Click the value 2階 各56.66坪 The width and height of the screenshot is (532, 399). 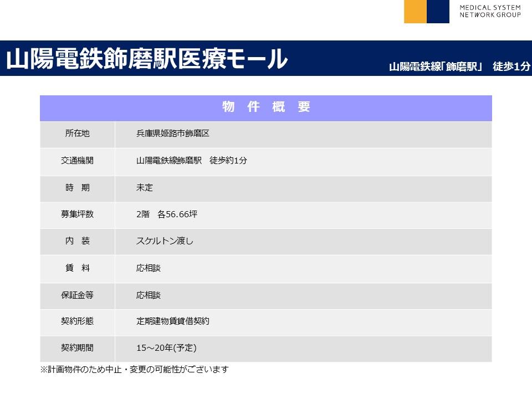[167, 214]
